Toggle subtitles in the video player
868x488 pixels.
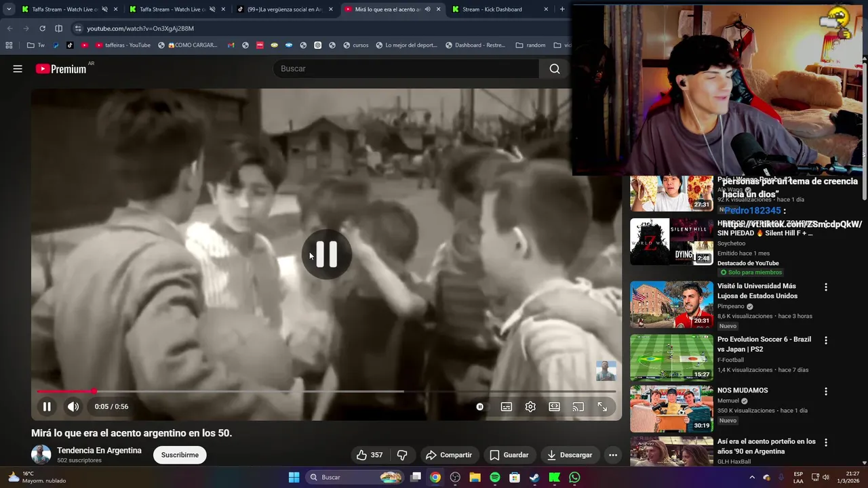[x=507, y=407]
